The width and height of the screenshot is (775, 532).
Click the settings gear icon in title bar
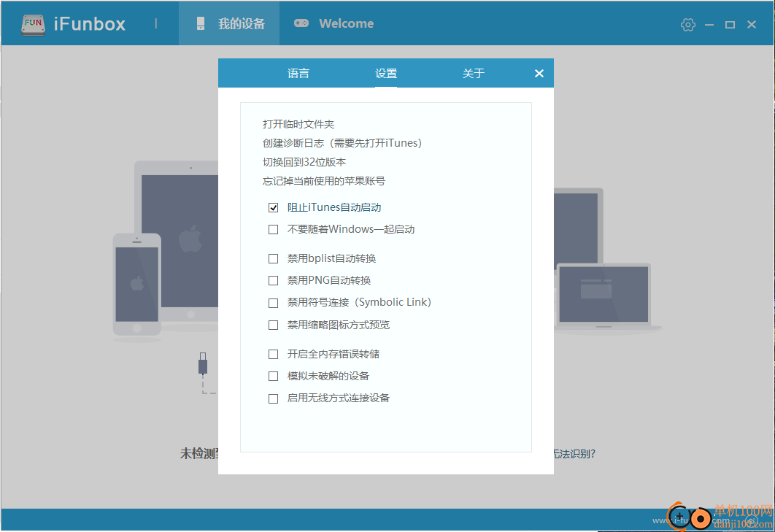click(687, 24)
